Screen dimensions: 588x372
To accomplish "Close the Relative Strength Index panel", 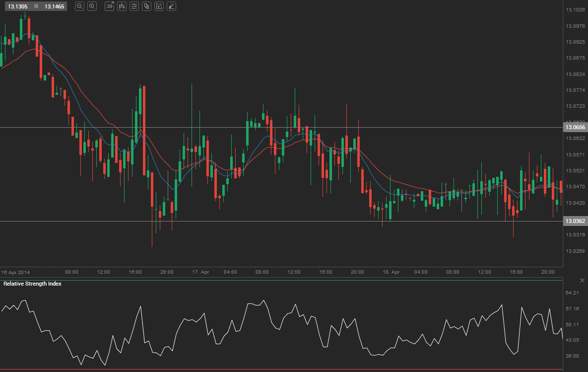I will point(582,281).
